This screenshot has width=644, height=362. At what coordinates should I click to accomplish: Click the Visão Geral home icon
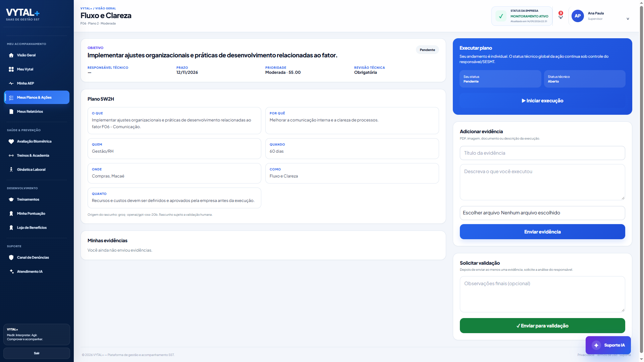pos(11,55)
